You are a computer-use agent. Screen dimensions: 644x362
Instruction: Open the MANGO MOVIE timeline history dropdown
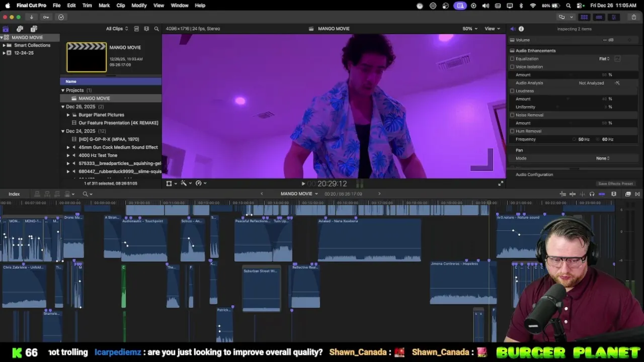click(x=299, y=194)
